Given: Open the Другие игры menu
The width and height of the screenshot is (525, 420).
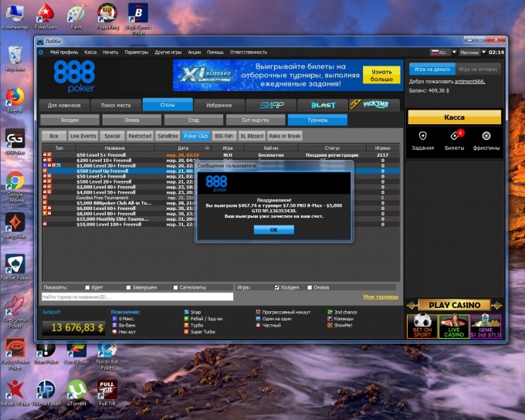Looking at the screenshot, I should pos(168,52).
